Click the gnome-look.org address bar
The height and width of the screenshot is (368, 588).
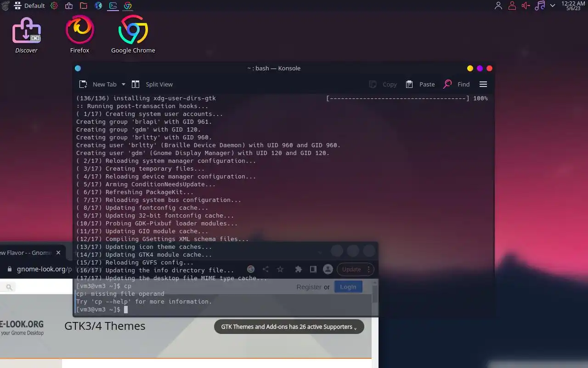pos(45,269)
